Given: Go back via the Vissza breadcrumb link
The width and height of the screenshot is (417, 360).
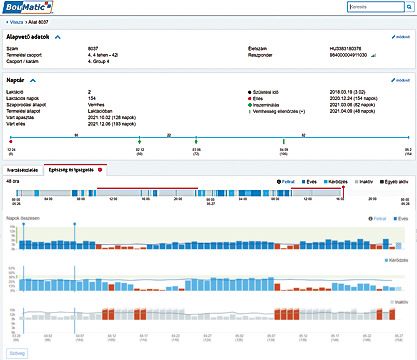Looking at the screenshot, I should coord(15,22).
